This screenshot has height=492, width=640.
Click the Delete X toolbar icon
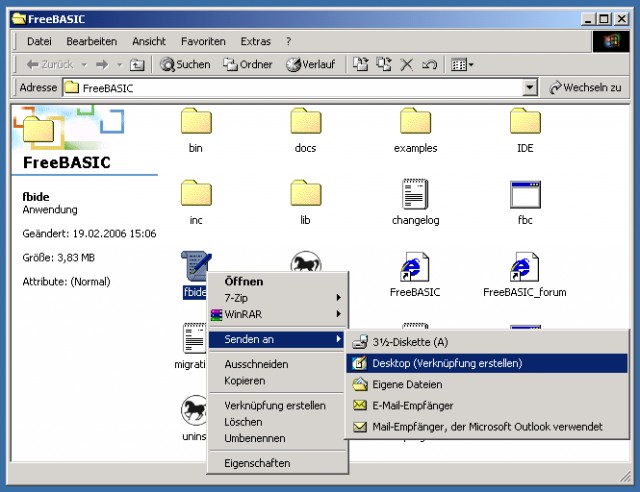tap(406, 64)
